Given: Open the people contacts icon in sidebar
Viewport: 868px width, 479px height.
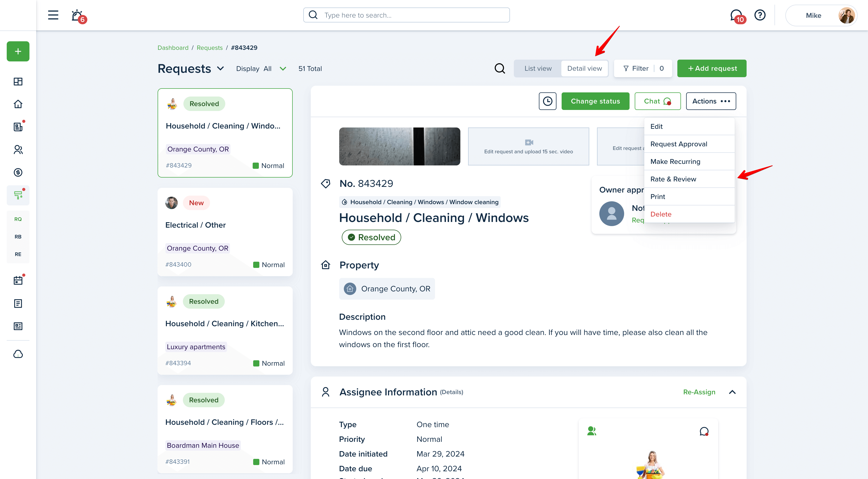Looking at the screenshot, I should pyautogui.click(x=18, y=149).
